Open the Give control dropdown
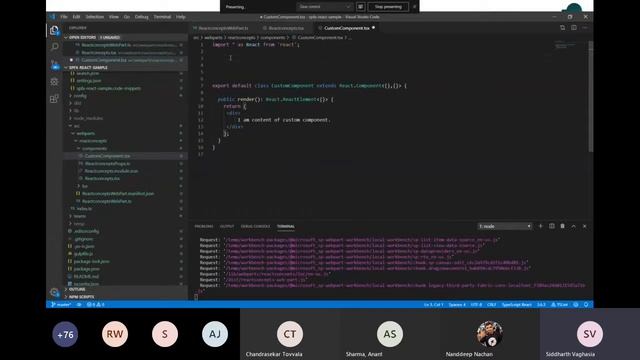640x360 pixels. pos(325,7)
